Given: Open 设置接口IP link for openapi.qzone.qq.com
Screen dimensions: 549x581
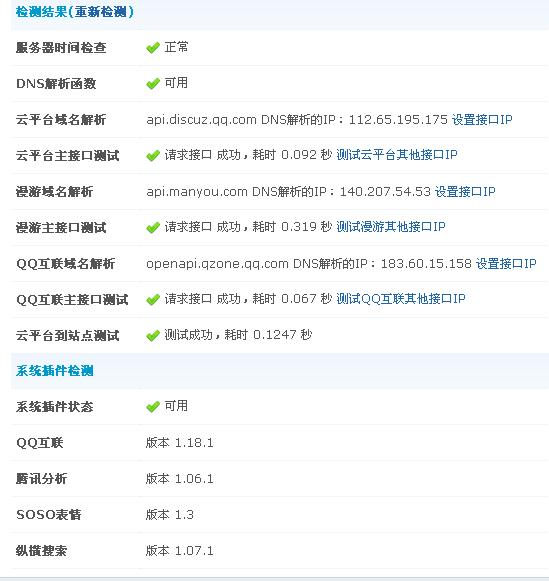Looking at the screenshot, I should (506, 263).
